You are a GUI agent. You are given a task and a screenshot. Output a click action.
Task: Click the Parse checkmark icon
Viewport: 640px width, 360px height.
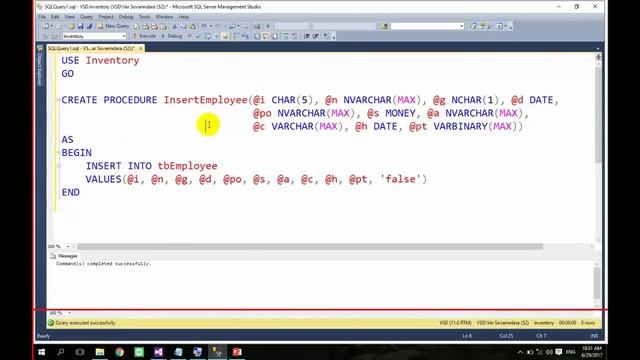(x=198, y=36)
